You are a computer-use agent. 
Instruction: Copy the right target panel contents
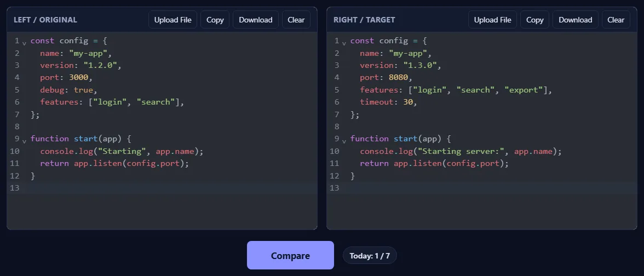(534, 20)
